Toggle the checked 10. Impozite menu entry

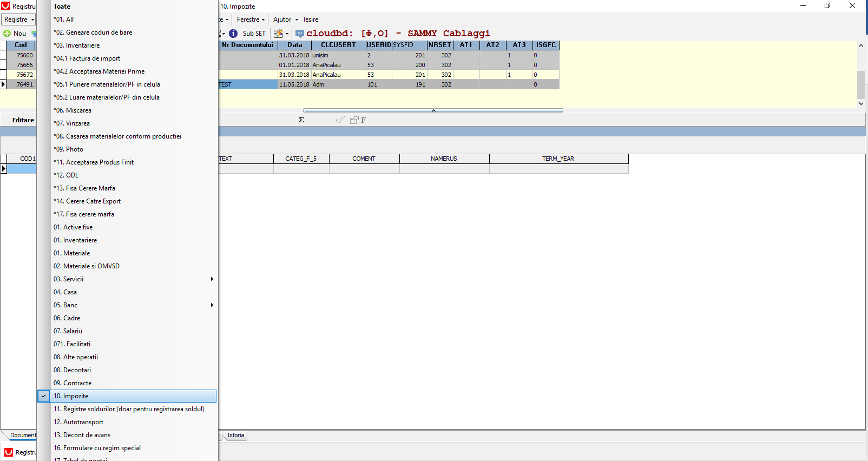127,396
